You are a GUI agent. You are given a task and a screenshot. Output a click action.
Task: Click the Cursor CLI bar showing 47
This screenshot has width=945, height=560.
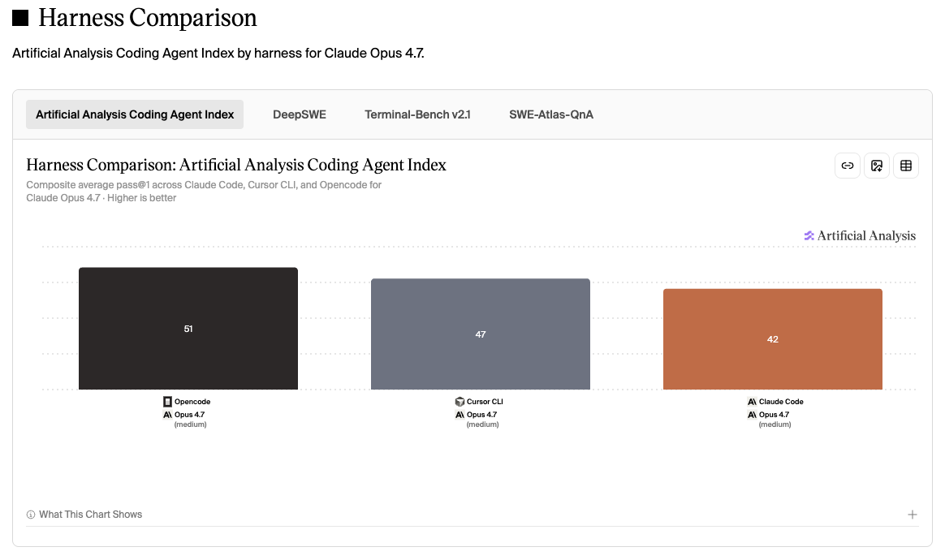pyautogui.click(x=481, y=334)
